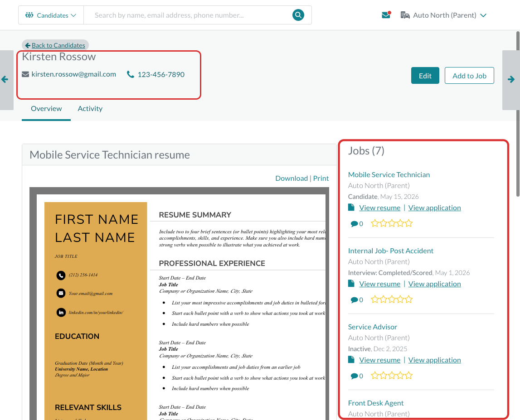This screenshot has width=520, height=420.
Task: Switch to the Overview tab
Action: (x=46, y=109)
